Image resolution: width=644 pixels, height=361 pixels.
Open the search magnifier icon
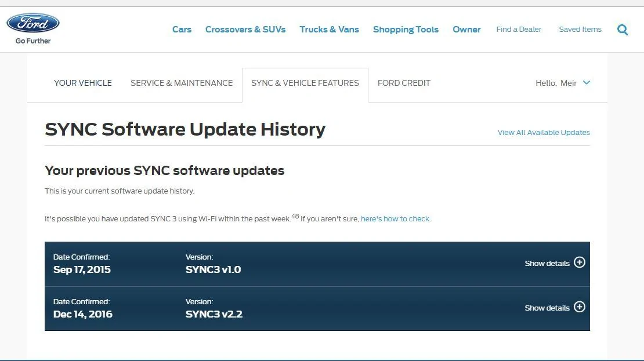623,30
